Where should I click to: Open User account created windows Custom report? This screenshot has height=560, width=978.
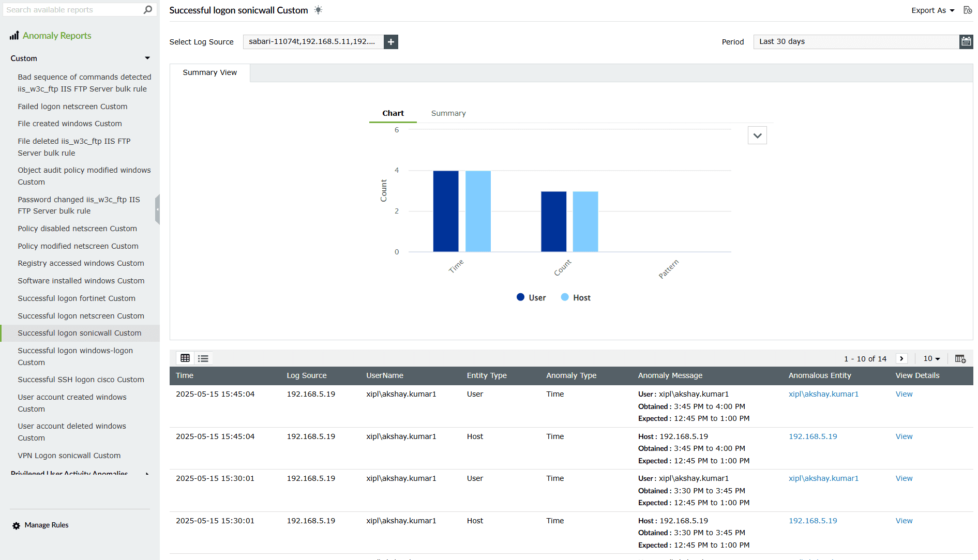click(x=72, y=403)
